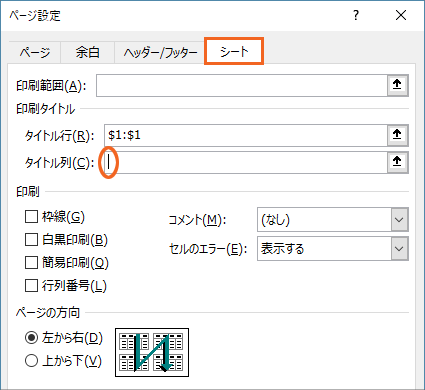
Task: Close the ページ設定 dialog
Action: pos(401,15)
